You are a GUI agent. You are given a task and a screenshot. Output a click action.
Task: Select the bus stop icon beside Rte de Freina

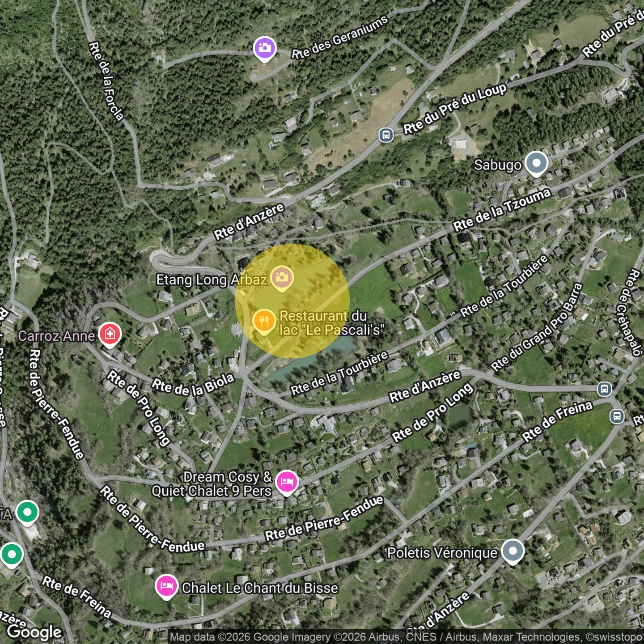pyautogui.click(x=617, y=416)
